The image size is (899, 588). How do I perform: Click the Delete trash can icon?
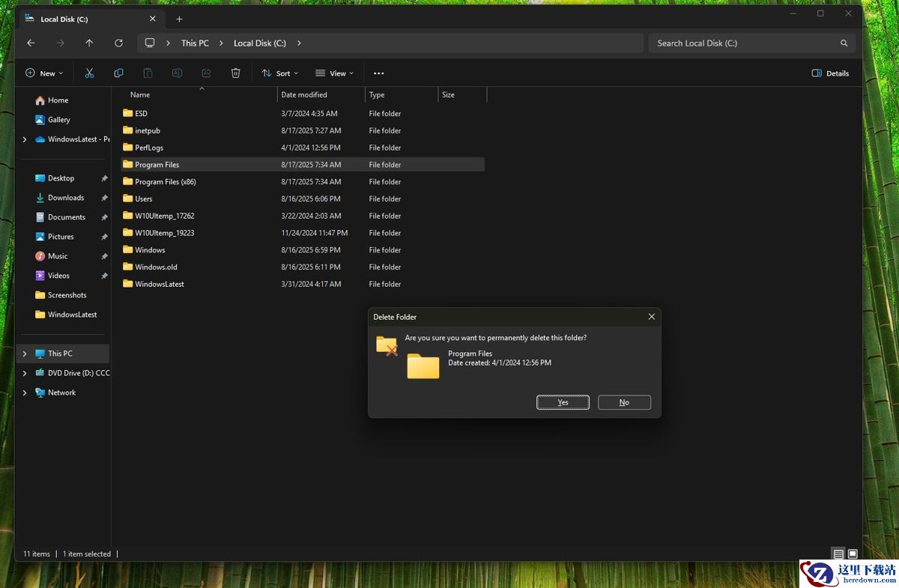(x=235, y=73)
